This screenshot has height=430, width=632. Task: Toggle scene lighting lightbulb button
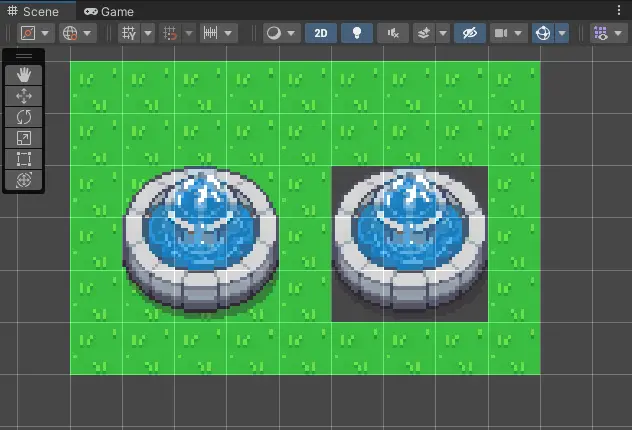click(357, 33)
